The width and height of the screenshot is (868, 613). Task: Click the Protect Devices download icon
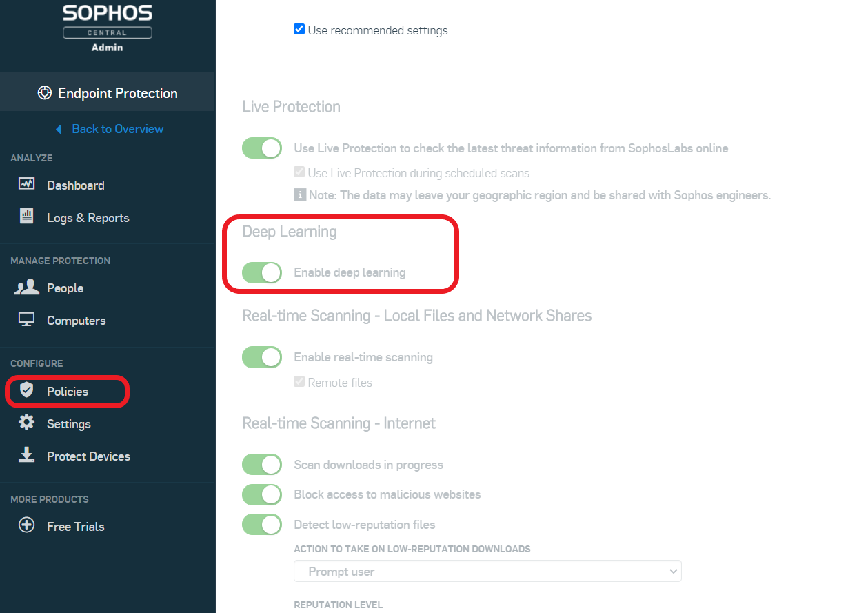click(x=26, y=455)
